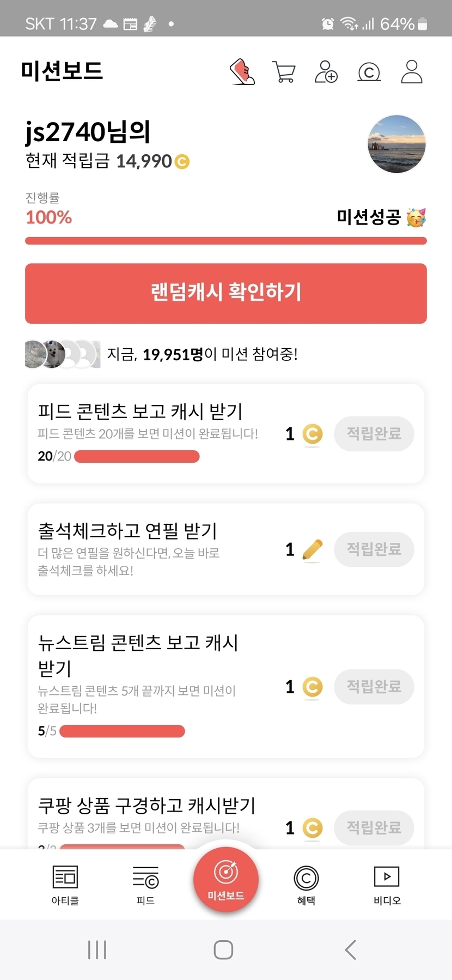452x980 pixels.
Task: Tap 적립완료 button for 뉴스트림 mission
Action: coord(374,686)
